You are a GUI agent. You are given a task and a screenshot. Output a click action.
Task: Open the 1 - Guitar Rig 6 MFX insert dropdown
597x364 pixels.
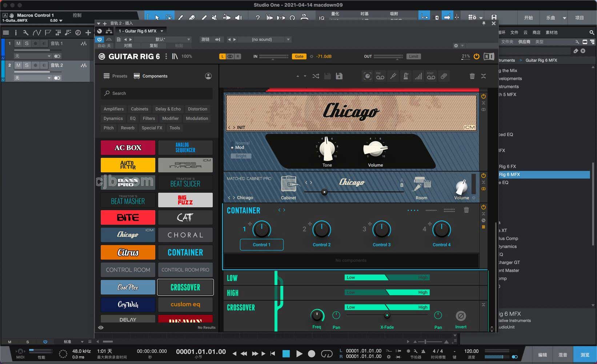coord(141,31)
